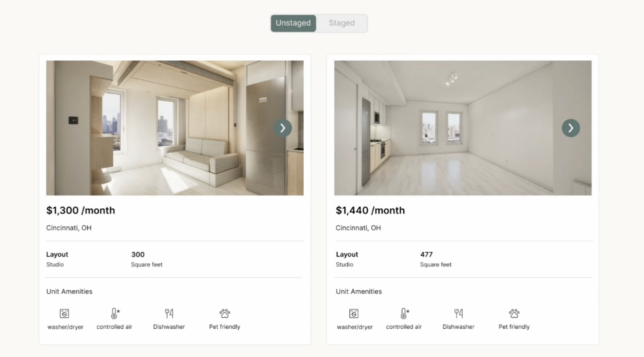Open the $1,440 /month listing price
This screenshot has height=357, width=644.
(370, 210)
